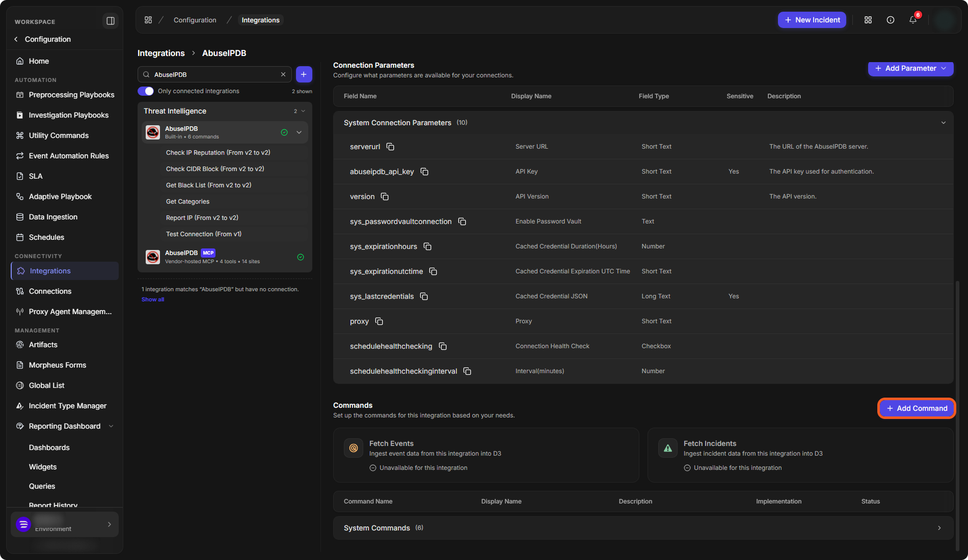Expand the System Commands section

click(939, 528)
